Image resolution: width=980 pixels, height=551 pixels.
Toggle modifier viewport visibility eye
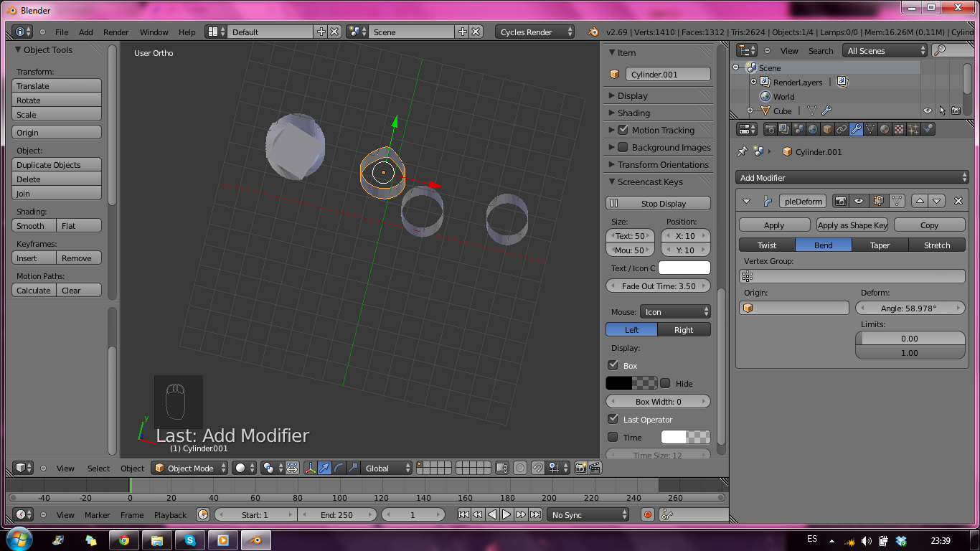point(858,202)
